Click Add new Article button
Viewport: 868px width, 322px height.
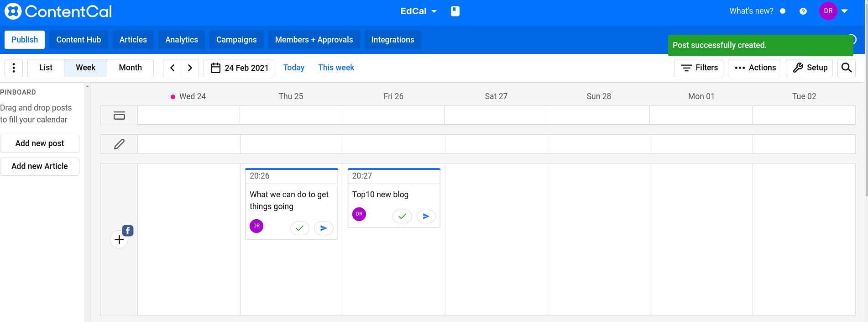pos(40,166)
